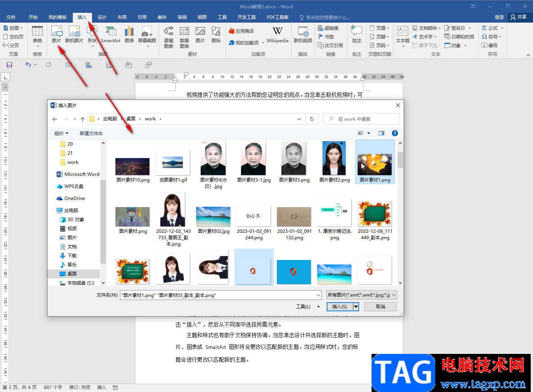
Task: Select the thumbnail 图片素材2.png
Action: coord(335,162)
